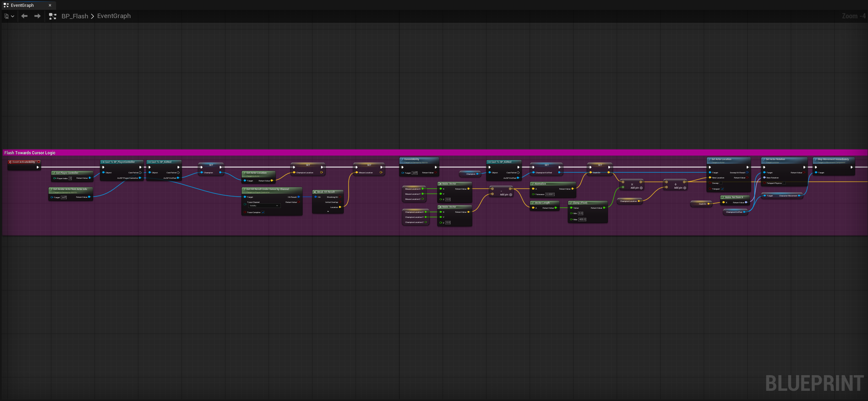Go back with the left arrow button
The height and width of the screenshot is (401, 868).
click(24, 16)
